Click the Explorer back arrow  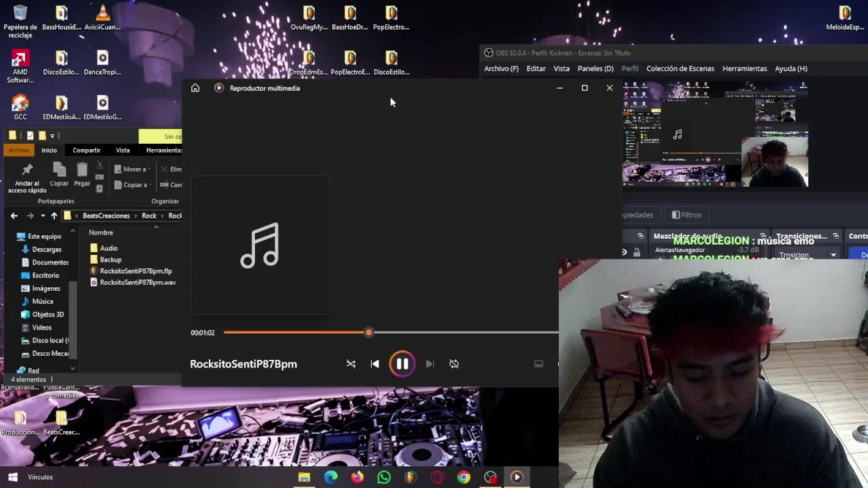[14, 216]
